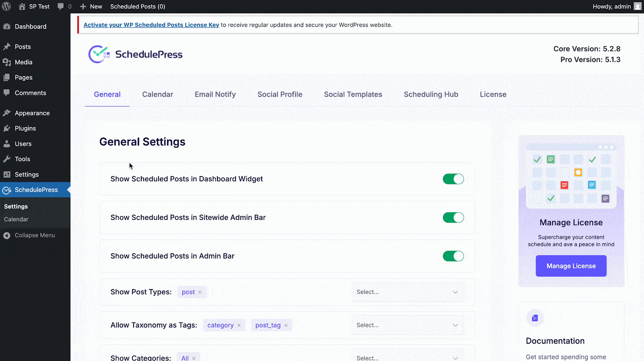Screen dimensions: 644x361
Task: Click the Users person icon
Action: point(7,144)
